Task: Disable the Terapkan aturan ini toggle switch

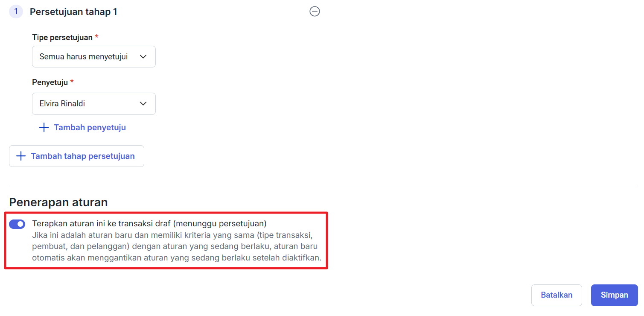Action: pyautogui.click(x=17, y=224)
